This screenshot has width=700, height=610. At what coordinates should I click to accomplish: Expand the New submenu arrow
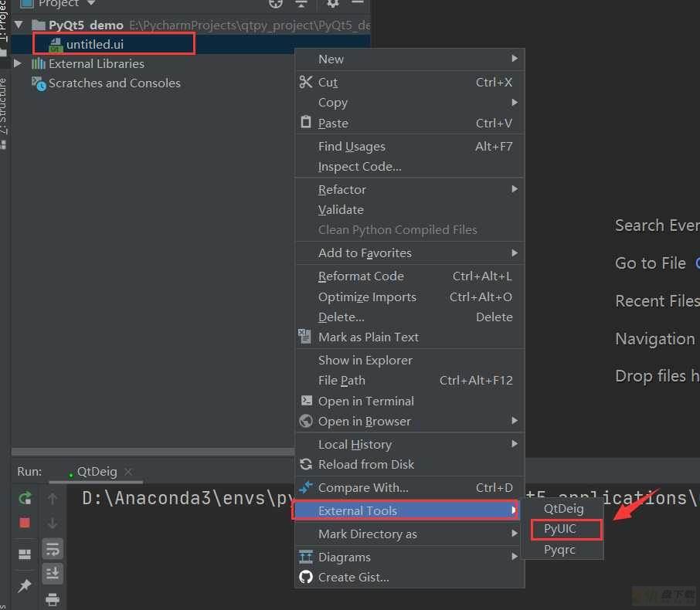[x=515, y=59]
